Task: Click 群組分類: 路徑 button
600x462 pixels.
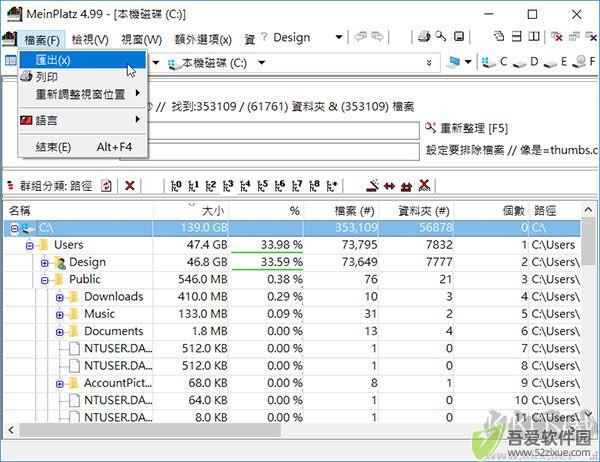Action: click(x=50, y=186)
